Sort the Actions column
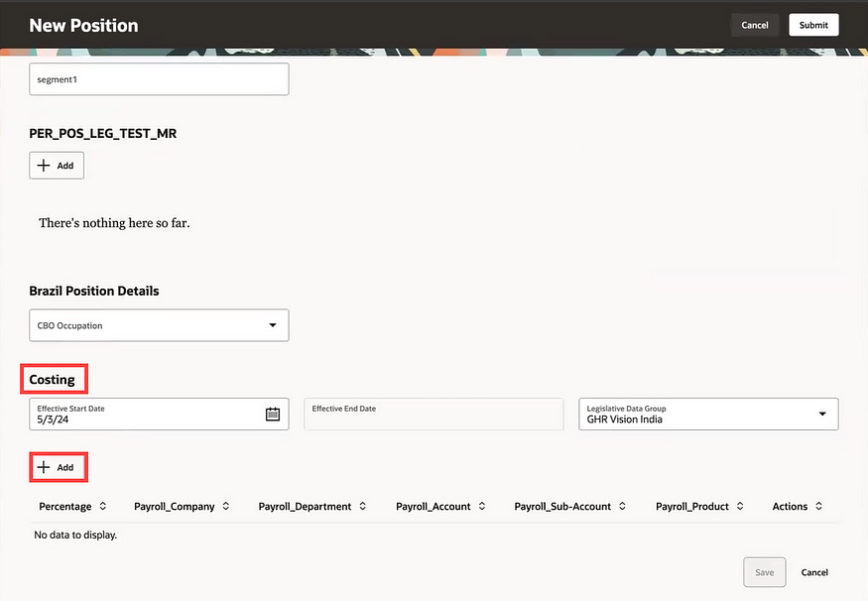Image resolution: width=868 pixels, height=601 pixels. pos(819,507)
